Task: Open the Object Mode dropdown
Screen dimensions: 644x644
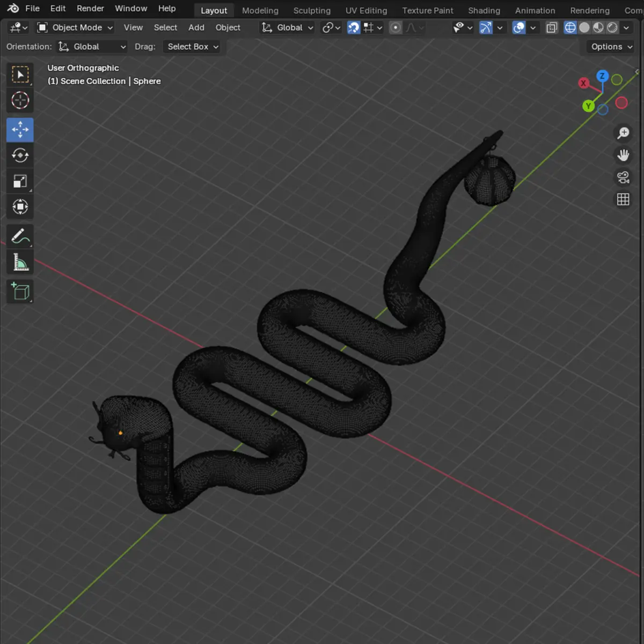Action: (x=75, y=27)
